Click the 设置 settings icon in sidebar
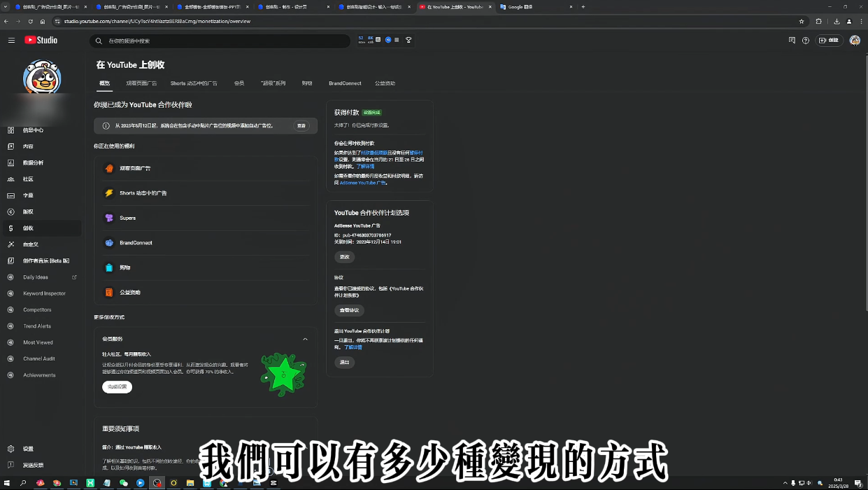This screenshot has width=868, height=490. coord(10,449)
